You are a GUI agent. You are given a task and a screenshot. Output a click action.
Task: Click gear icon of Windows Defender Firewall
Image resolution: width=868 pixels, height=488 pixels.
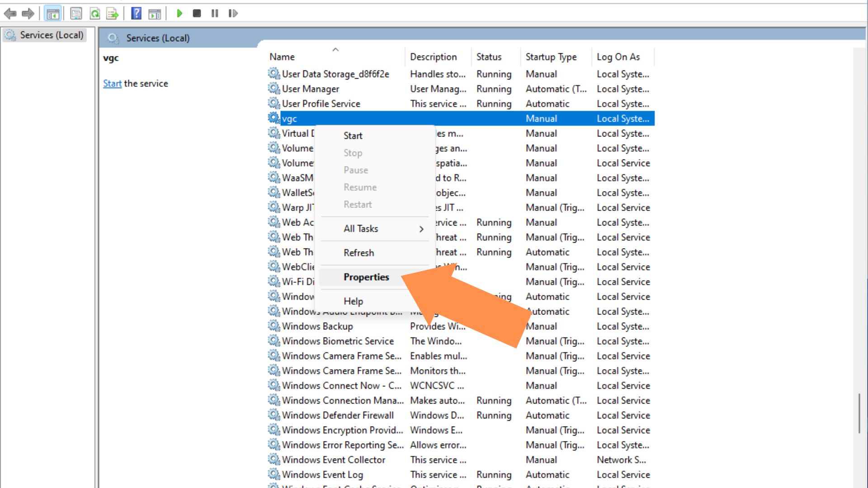(274, 415)
